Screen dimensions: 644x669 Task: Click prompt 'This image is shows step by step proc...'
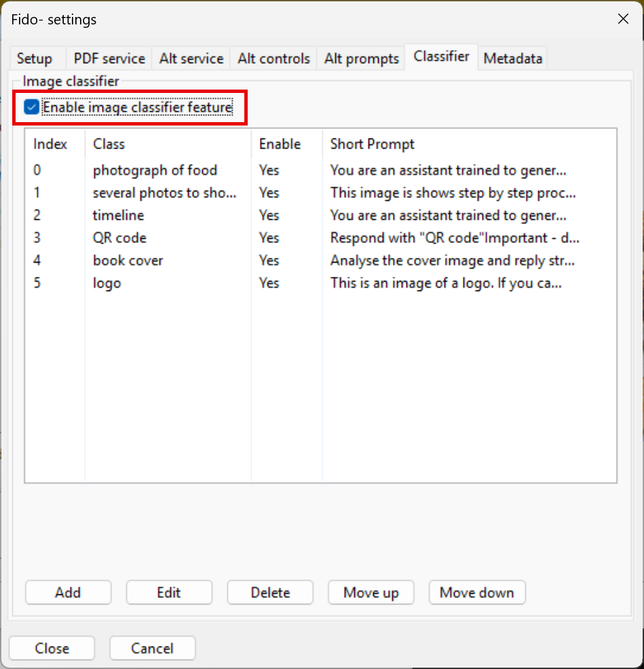[453, 193]
